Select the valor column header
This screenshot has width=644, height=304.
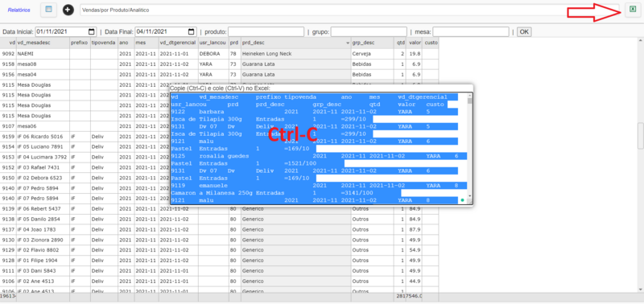(415, 43)
